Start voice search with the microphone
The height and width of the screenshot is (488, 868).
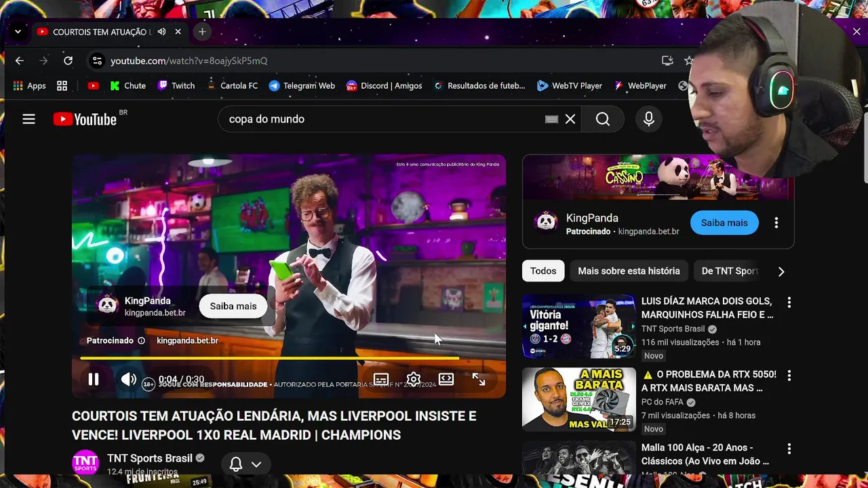[x=649, y=119]
